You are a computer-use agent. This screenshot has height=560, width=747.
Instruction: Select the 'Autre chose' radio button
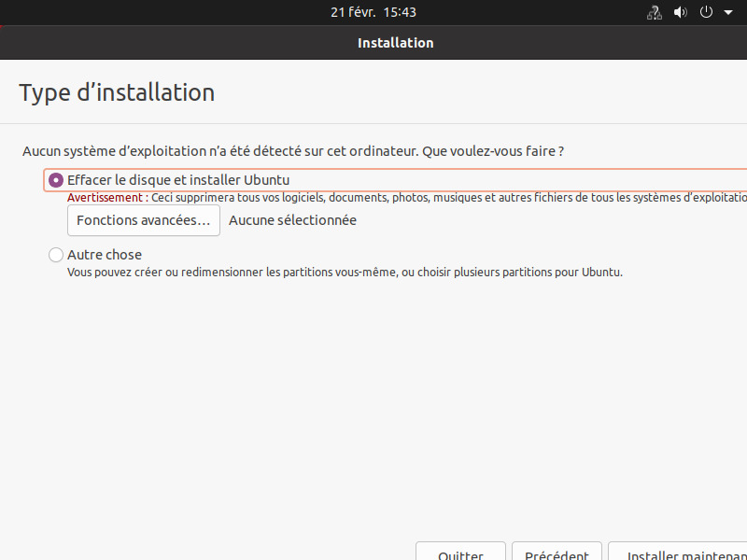pos(56,255)
